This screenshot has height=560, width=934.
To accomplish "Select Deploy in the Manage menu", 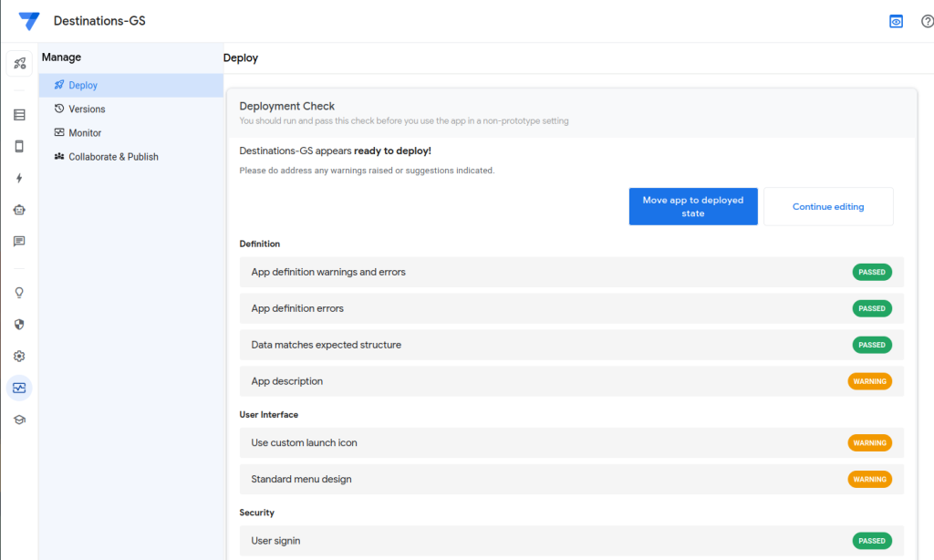I will [x=131, y=85].
